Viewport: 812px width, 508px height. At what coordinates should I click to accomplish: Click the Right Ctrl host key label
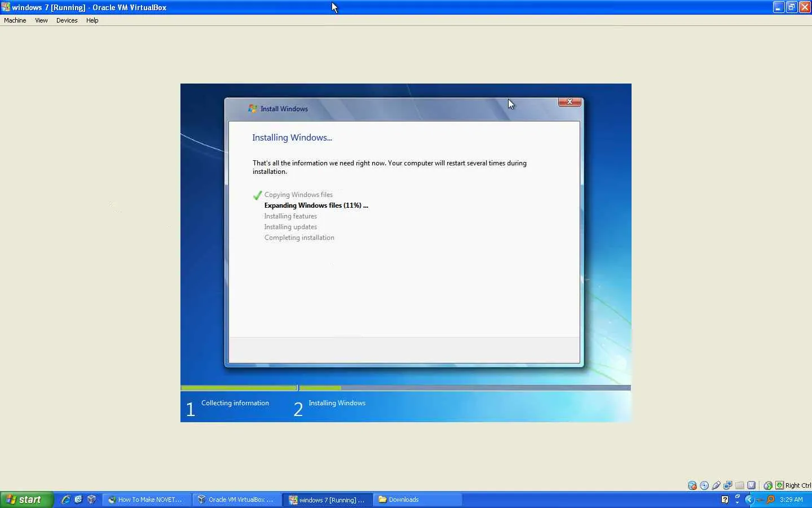[x=798, y=485]
